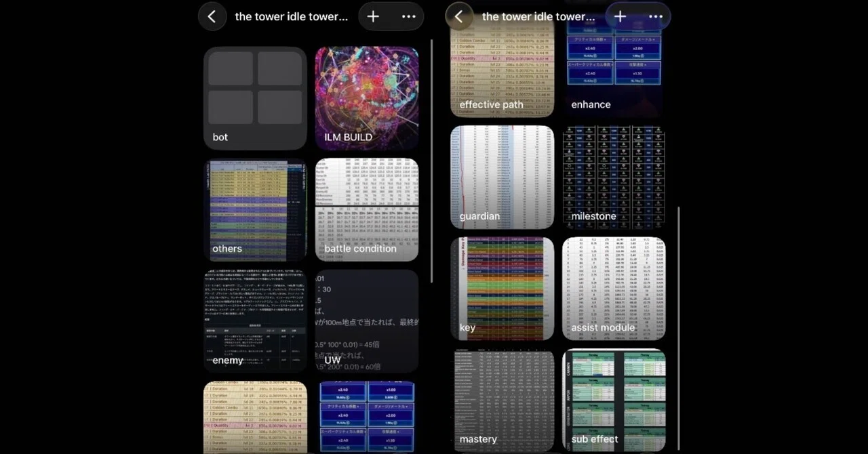Image resolution: width=868 pixels, height=454 pixels.
Task: Tap the back arrow in left panel
Action: click(212, 16)
